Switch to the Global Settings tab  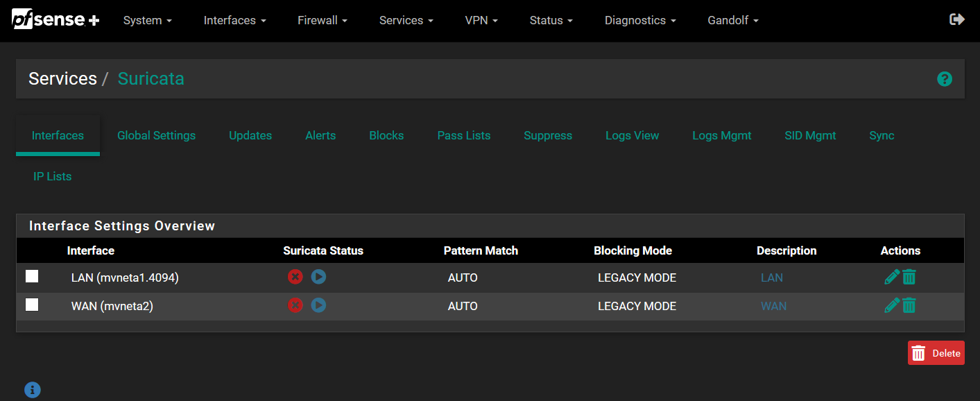click(x=156, y=135)
